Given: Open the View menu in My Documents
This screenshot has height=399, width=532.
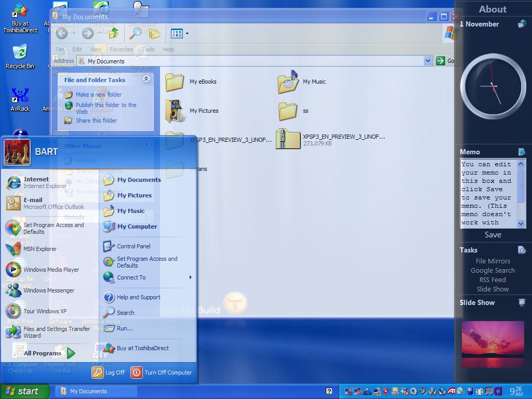Looking at the screenshot, I should tap(96, 49).
